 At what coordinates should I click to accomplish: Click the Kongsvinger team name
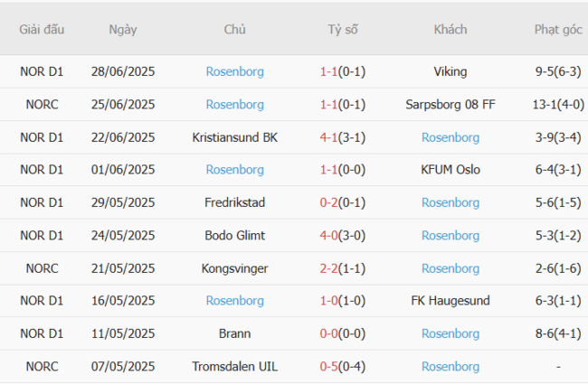click(x=235, y=268)
